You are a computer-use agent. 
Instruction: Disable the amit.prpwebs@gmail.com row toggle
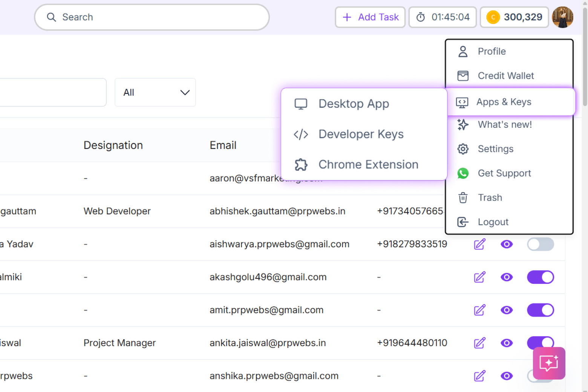541,310
